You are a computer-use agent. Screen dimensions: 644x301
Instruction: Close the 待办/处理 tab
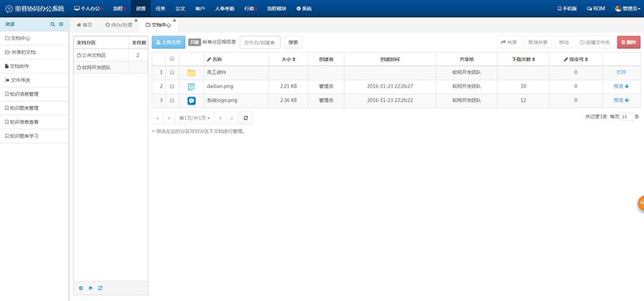[x=136, y=20]
